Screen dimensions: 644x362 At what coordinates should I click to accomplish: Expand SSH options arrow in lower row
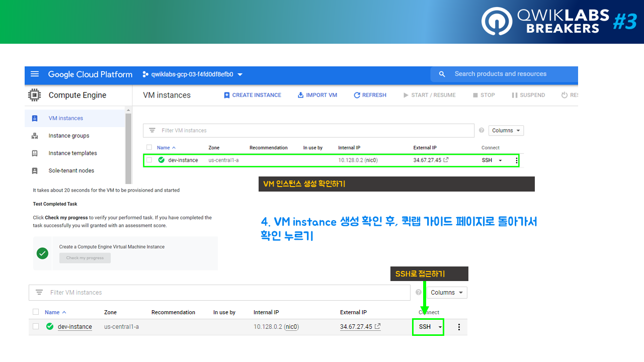coord(440,327)
